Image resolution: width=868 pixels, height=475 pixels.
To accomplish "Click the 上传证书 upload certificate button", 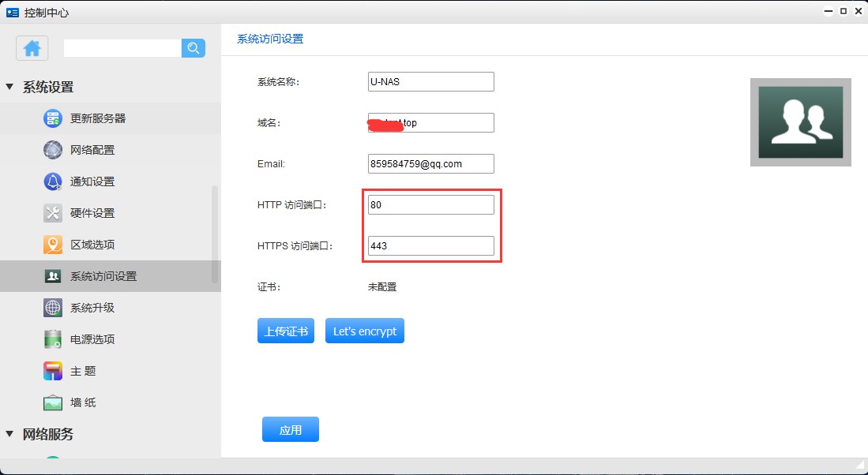I will click(x=286, y=331).
